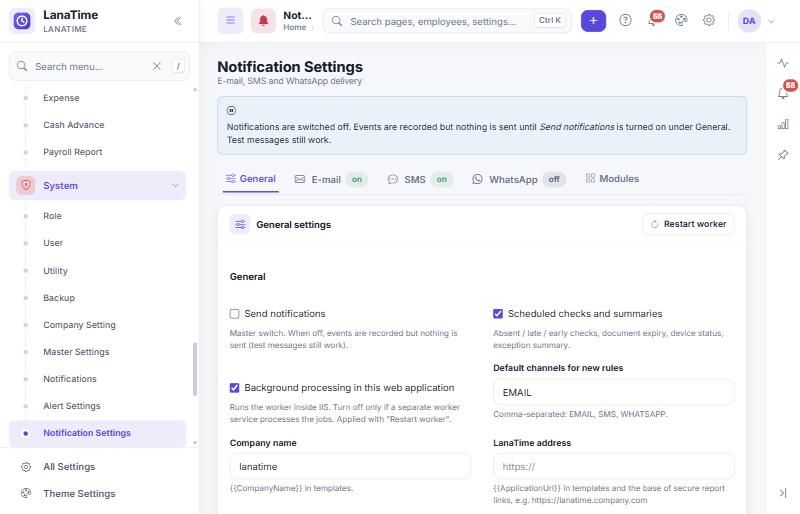Switch to the WhatsApp tab
Viewport: 800px width, 514px height.
[x=518, y=180]
